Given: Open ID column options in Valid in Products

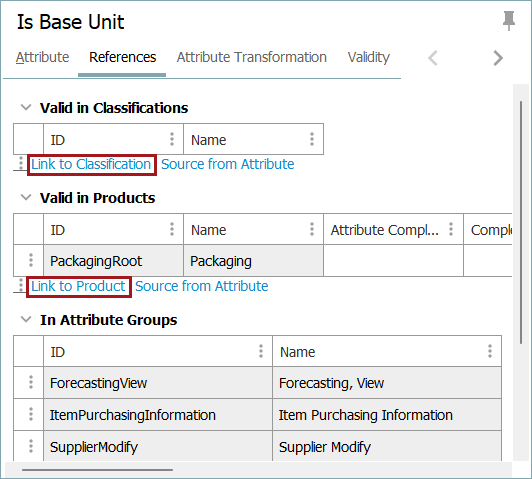Looking at the screenshot, I should pos(172,229).
